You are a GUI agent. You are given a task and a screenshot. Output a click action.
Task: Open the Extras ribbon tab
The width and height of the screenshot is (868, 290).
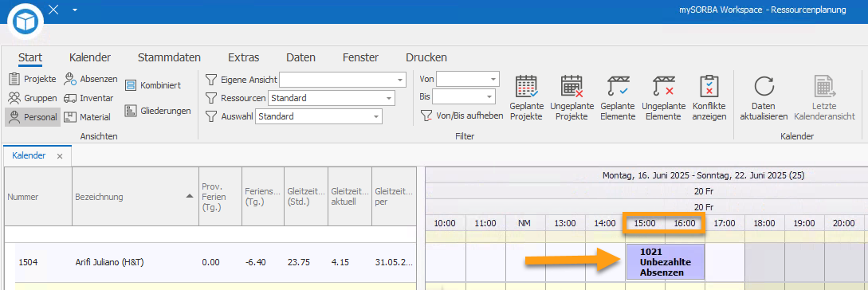pos(244,57)
